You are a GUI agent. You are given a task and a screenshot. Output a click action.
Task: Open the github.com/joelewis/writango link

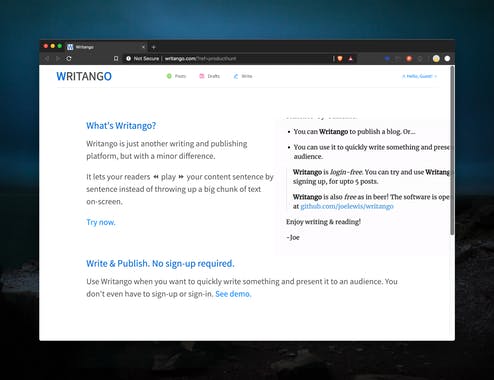(347, 206)
